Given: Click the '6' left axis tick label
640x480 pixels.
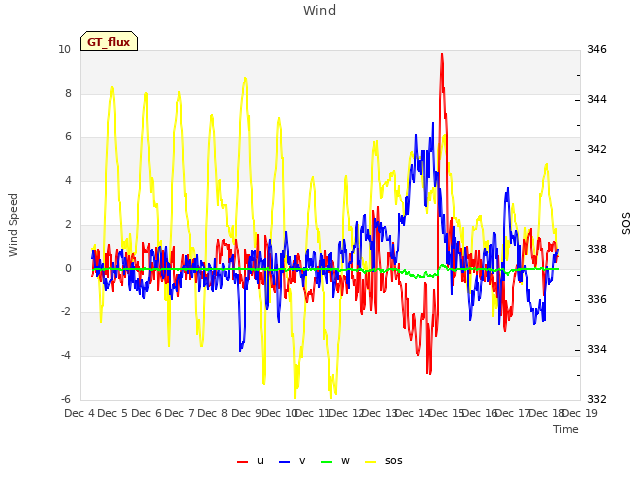Looking at the screenshot, I should coord(68,137).
